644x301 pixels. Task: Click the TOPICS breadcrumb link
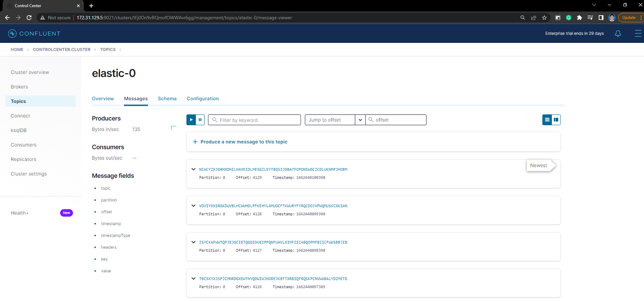108,50
